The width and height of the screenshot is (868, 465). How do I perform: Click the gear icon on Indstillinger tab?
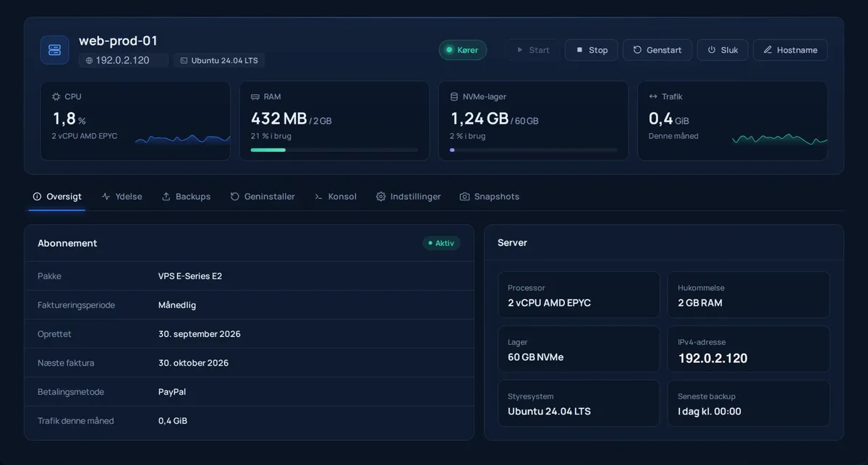[x=381, y=197]
